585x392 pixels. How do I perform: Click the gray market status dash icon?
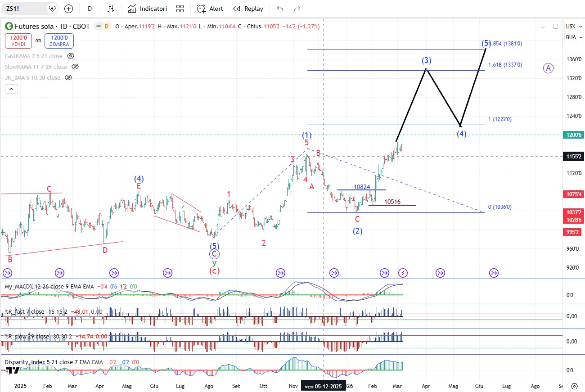(x=98, y=26)
